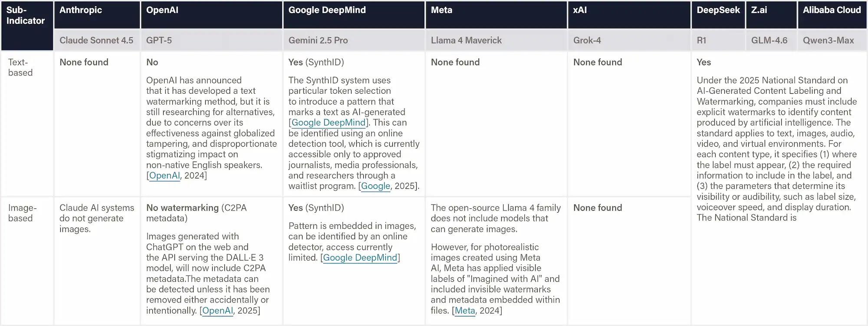Select the Text-based row label
The width and height of the screenshot is (868, 326).
tap(20, 68)
